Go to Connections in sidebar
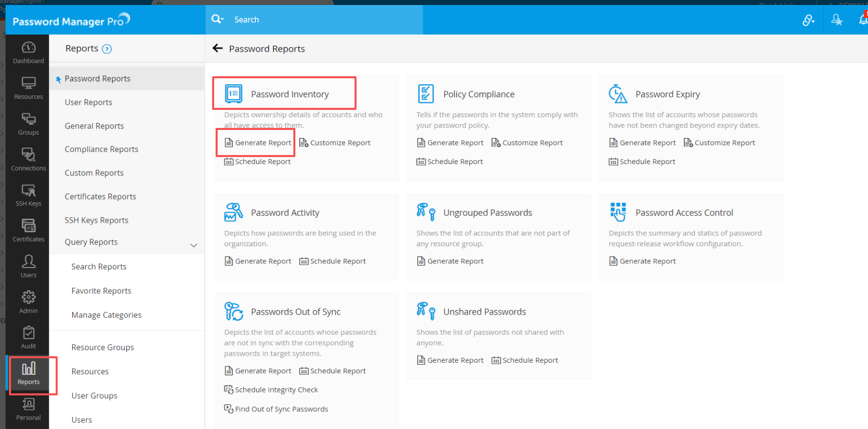 click(x=28, y=159)
